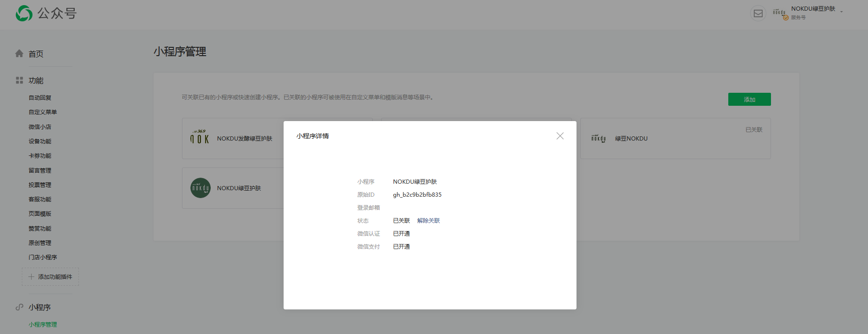Click the round green NOKDU绿豆护肤 logo
The height and width of the screenshot is (334, 868).
click(201, 188)
